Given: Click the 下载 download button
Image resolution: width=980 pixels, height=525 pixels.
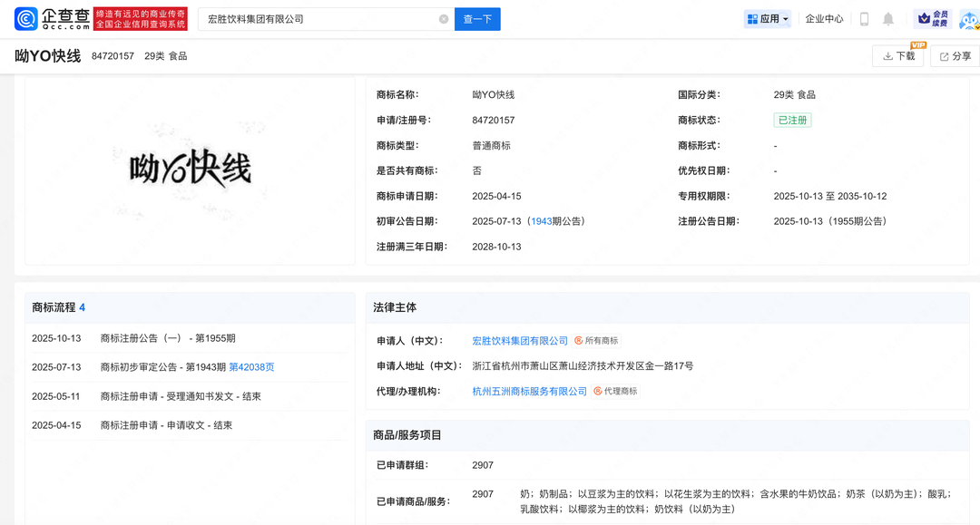Looking at the screenshot, I should tap(898, 56).
